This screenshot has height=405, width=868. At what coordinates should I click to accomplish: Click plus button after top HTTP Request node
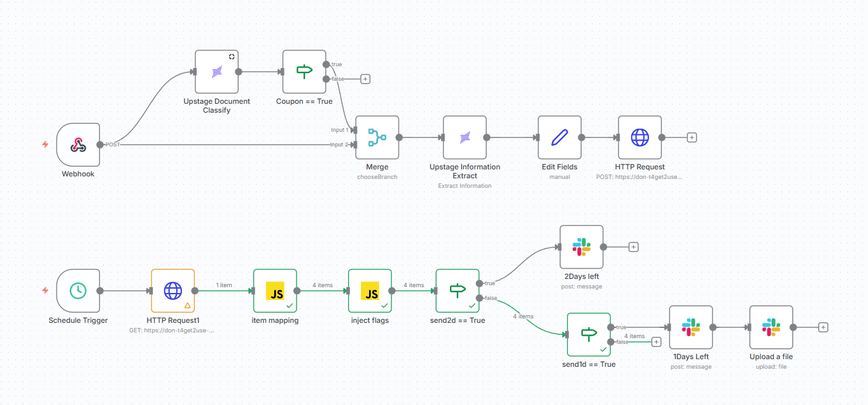(692, 137)
